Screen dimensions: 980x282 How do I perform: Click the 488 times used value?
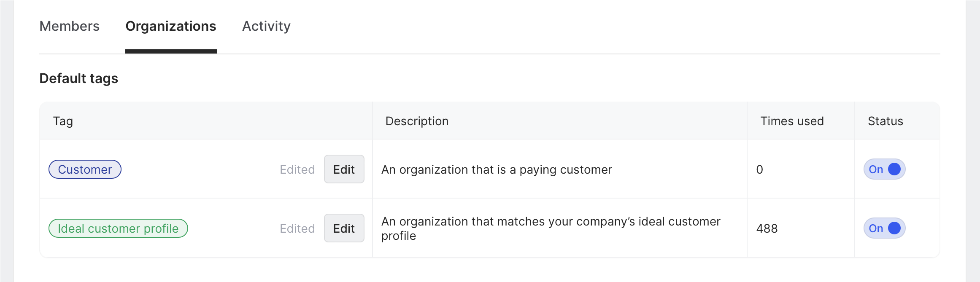coord(767,228)
